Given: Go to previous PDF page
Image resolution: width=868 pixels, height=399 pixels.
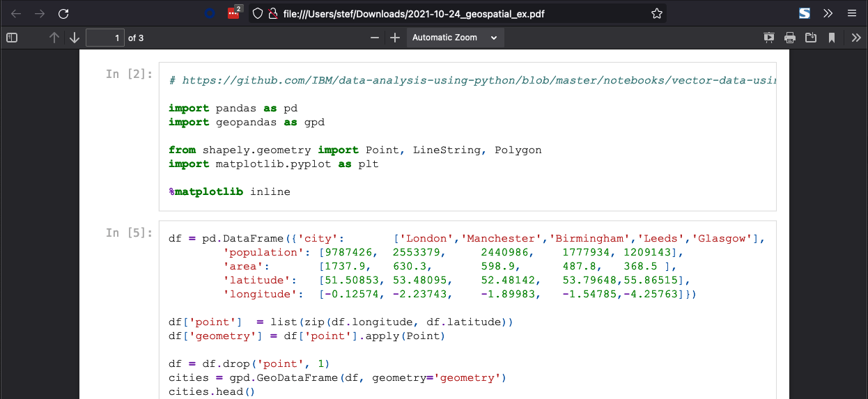Looking at the screenshot, I should pos(54,38).
